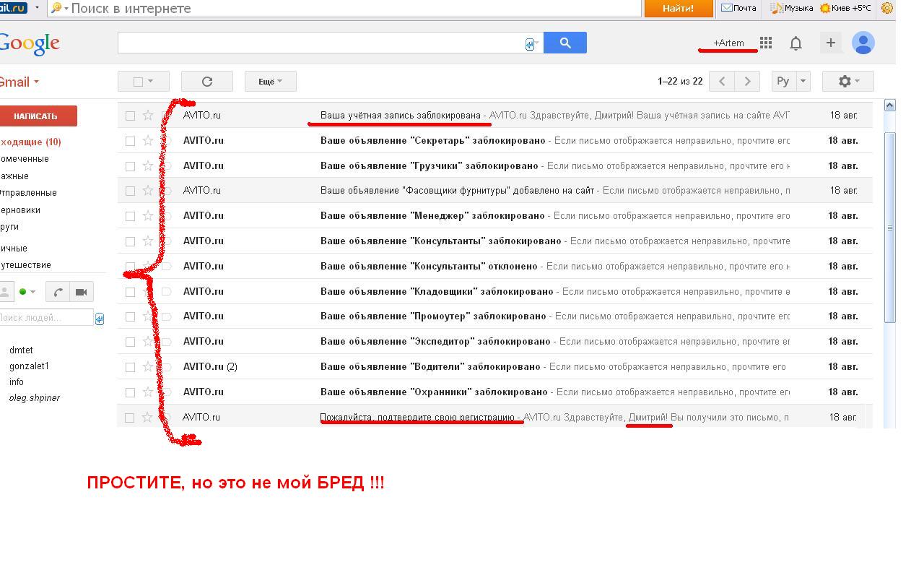
Task: Star the "Секретарь" email
Action: pyautogui.click(x=148, y=140)
